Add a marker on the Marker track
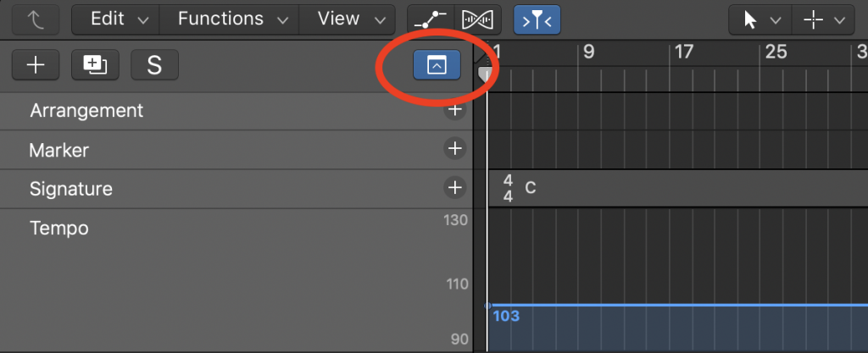Screen dimensions: 868x353 click(x=454, y=149)
